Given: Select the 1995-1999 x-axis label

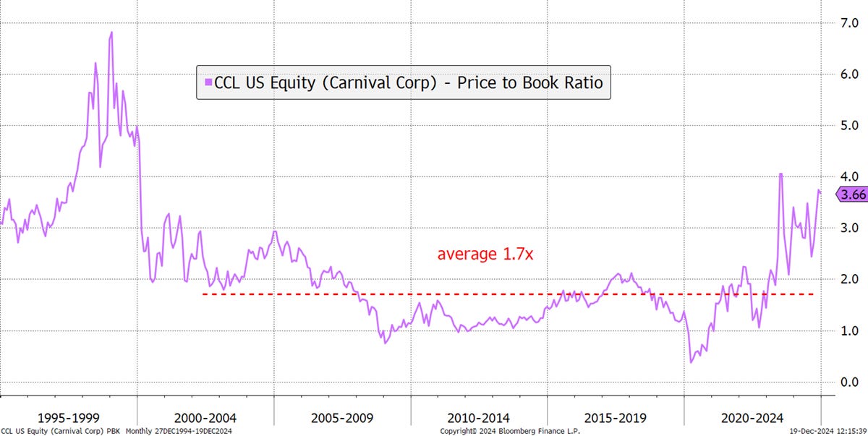Looking at the screenshot, I should point(68,418).
